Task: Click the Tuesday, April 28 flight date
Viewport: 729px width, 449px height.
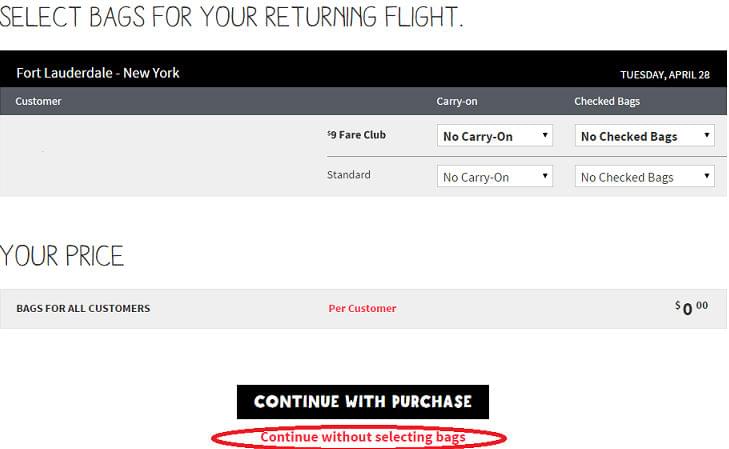Action: coord(665,75)
